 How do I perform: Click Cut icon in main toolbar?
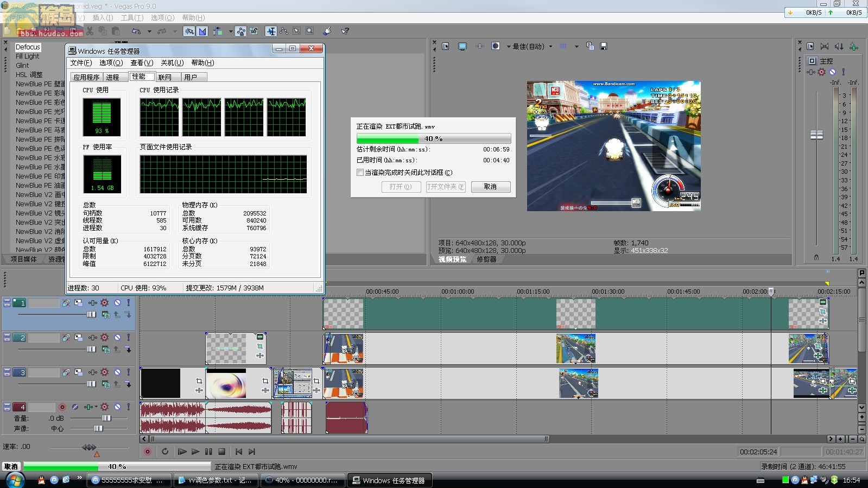[90, 31]
